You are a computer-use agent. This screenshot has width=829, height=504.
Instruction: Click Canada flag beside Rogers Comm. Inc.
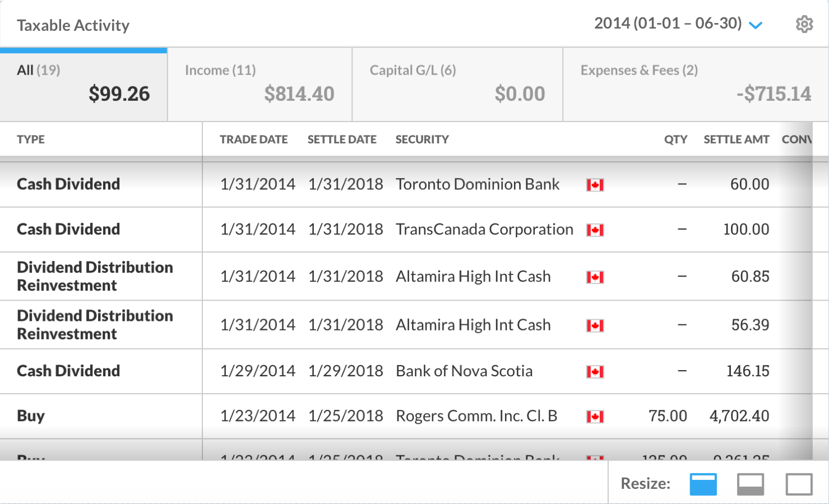pyautogui.click(x=595, y=417)
